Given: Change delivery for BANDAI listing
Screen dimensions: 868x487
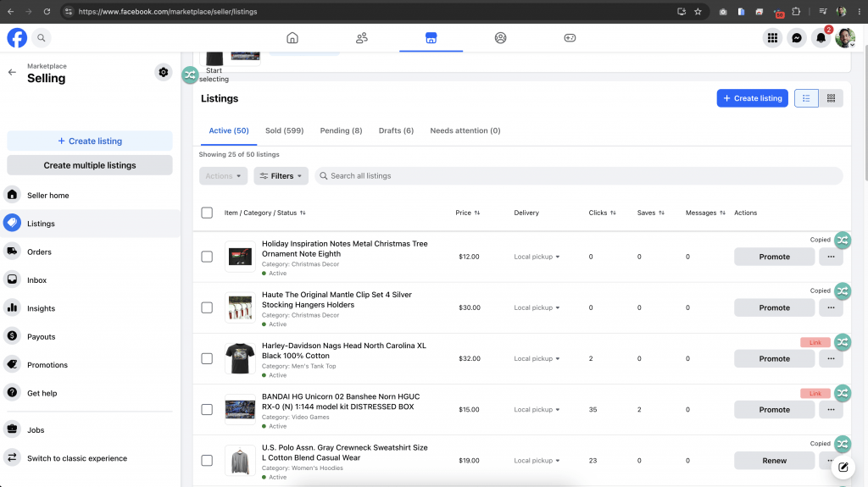Looking at the screenshot, I should tap(537, 410).
